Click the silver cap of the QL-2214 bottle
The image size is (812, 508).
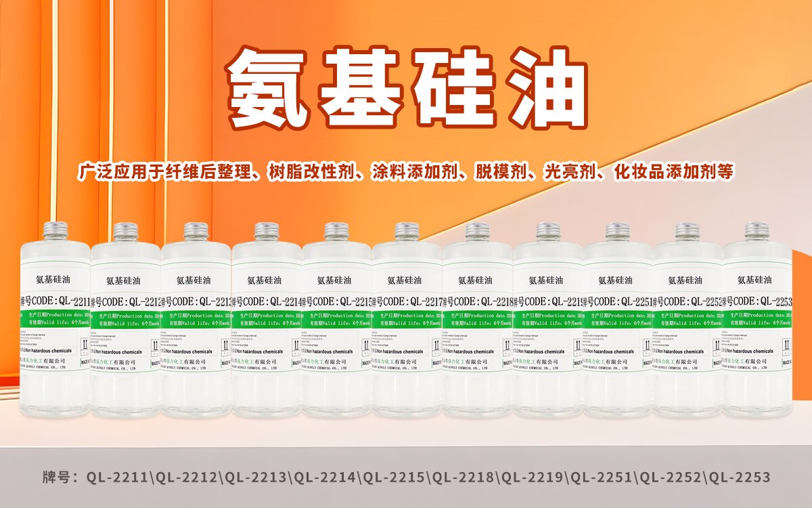click(266, 231)
